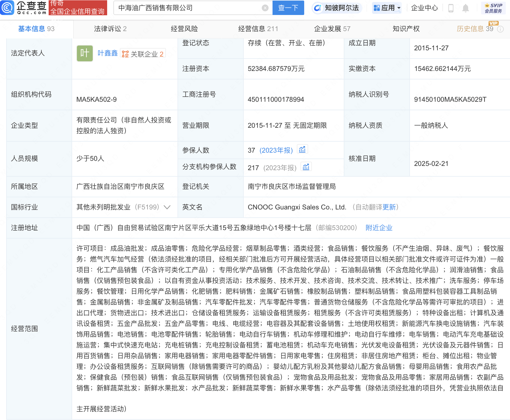Open 叶鑫鑫 legal representative profile
510x420 pixels.
tap(108, 53)
